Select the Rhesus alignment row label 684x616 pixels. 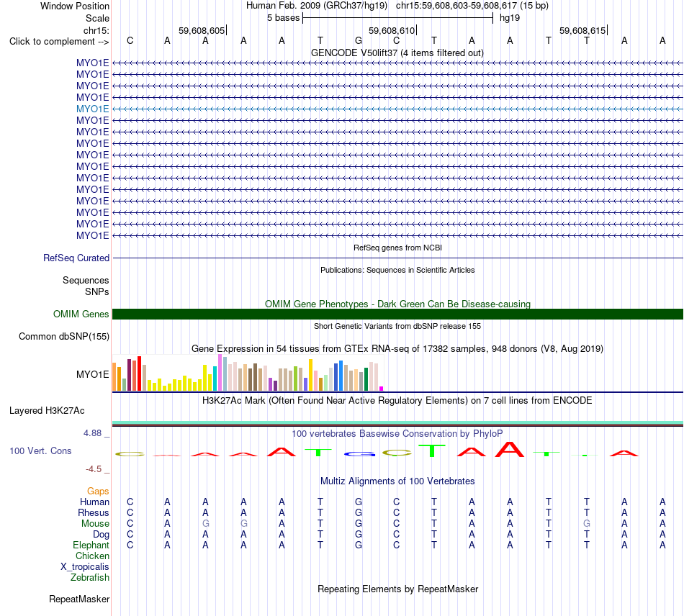94,512
